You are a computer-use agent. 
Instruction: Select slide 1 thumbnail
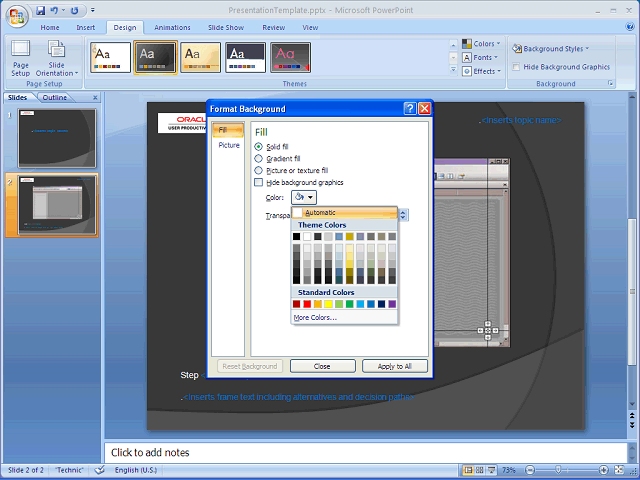click(57, 138)
